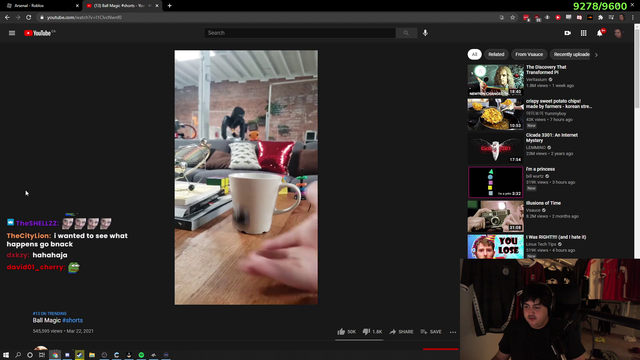Open the Cicada 3301 video thumbnail
640x360 pixels.
496,148
